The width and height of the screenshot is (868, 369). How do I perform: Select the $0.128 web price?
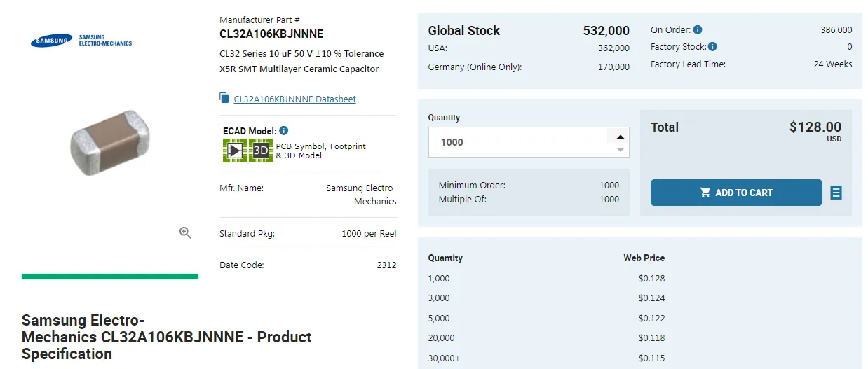(651, 279)
